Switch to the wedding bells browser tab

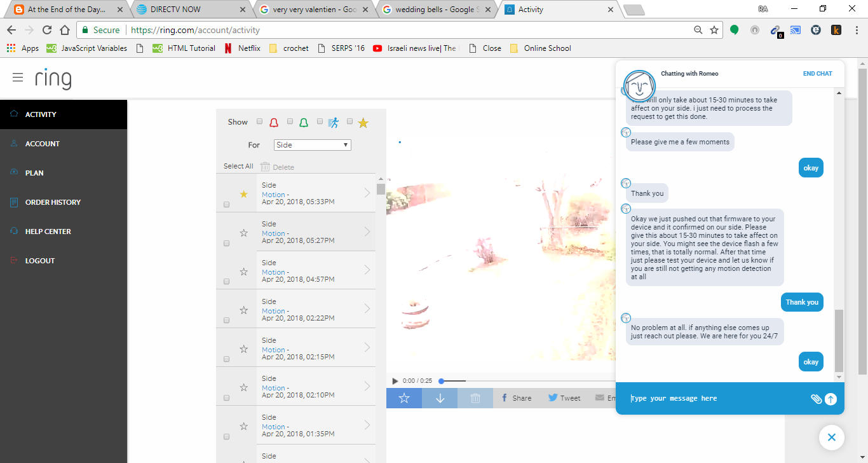click(429, 10)
